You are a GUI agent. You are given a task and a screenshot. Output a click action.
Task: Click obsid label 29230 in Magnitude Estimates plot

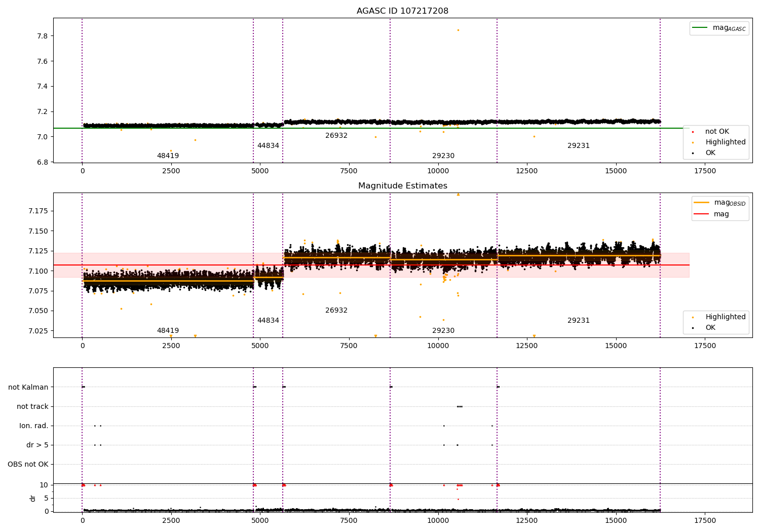443,331
